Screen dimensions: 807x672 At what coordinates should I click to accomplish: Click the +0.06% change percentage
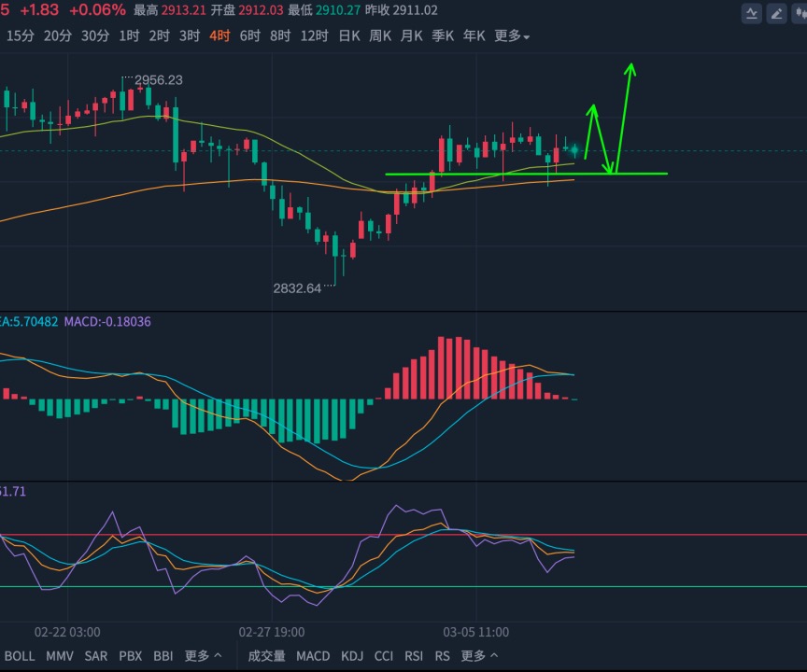tap(97, 9)
